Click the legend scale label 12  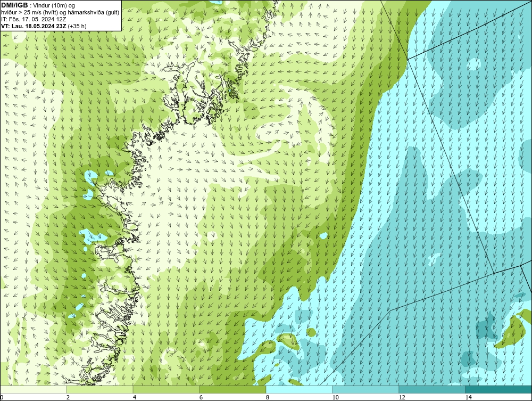(402, 397)
